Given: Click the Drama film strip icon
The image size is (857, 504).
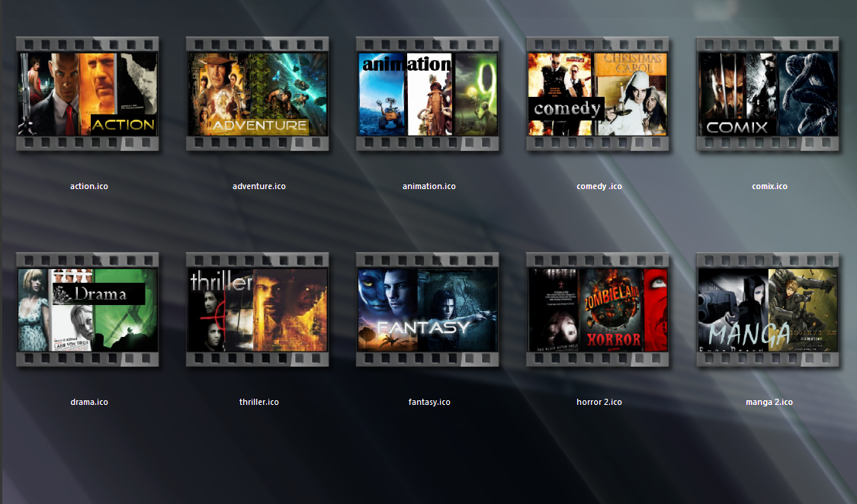Looking at the screenshot, I should click(x=88, y=310).
